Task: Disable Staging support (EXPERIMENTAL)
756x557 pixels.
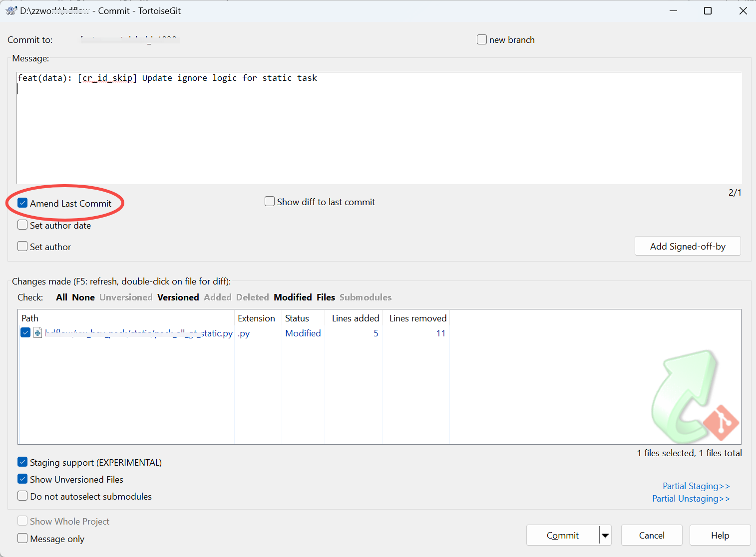Action: tap(22, 462)
